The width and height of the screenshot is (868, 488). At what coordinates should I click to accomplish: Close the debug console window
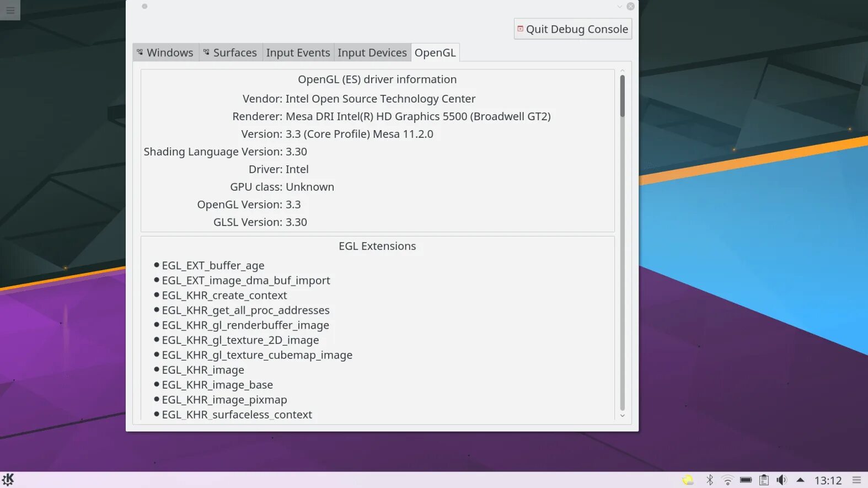pos(630,7)
